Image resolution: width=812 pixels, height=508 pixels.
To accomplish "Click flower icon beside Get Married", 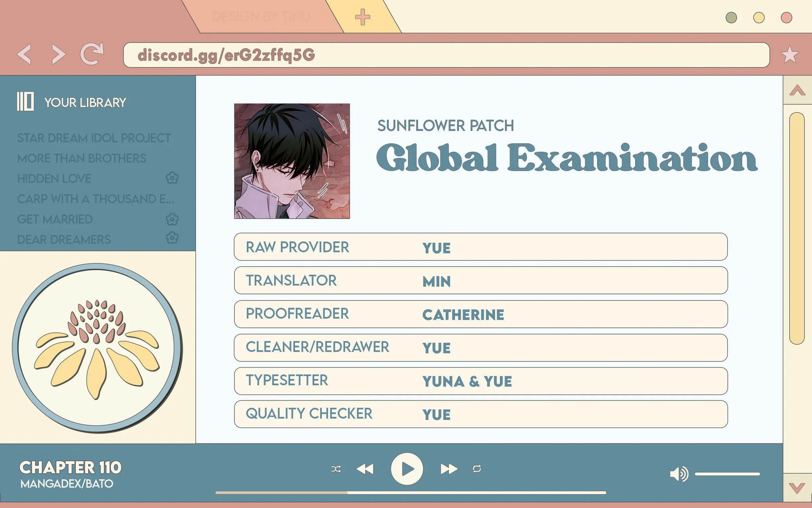I will 172,219.
